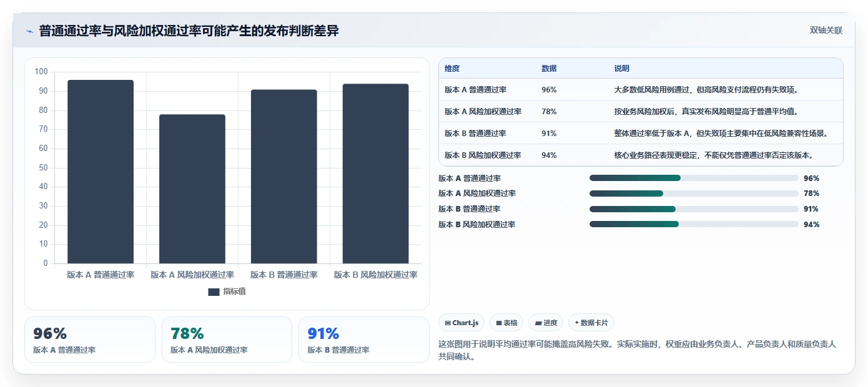Click the lightning icon beside the title
This screenshot has height=387, width=868.
tap(29, 31)
